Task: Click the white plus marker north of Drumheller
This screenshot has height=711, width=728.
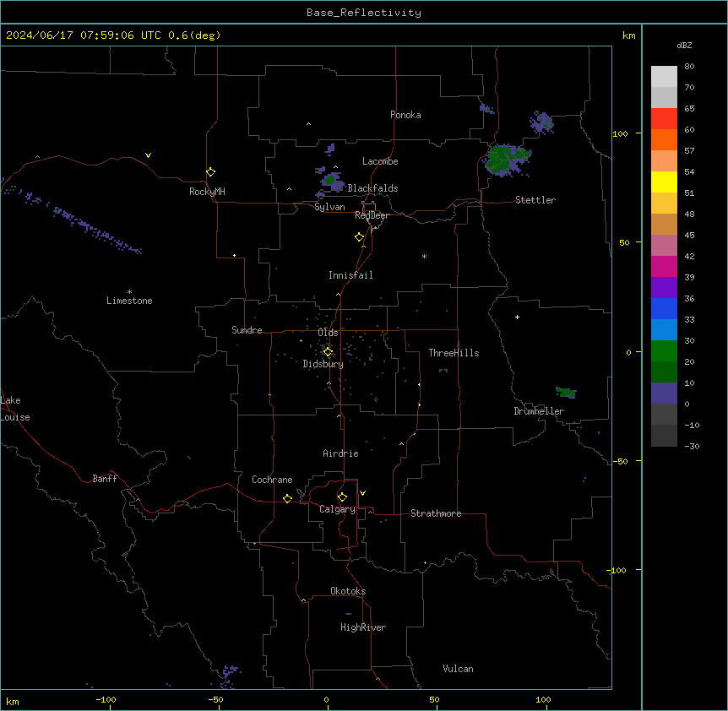Action: tap(517, 317)
